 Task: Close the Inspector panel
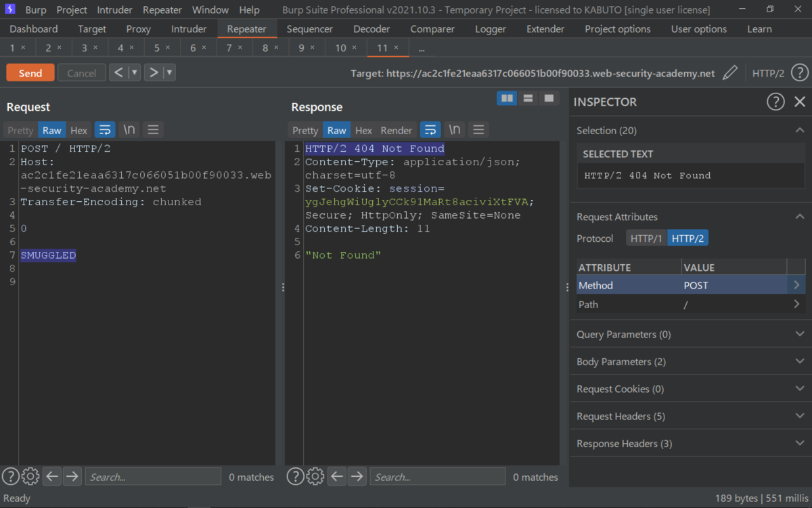800,102
